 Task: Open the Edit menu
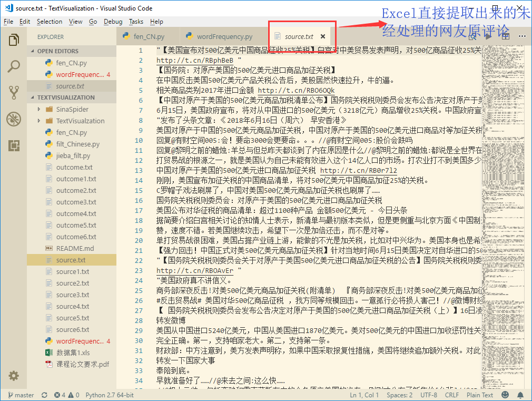pos(25,22)
